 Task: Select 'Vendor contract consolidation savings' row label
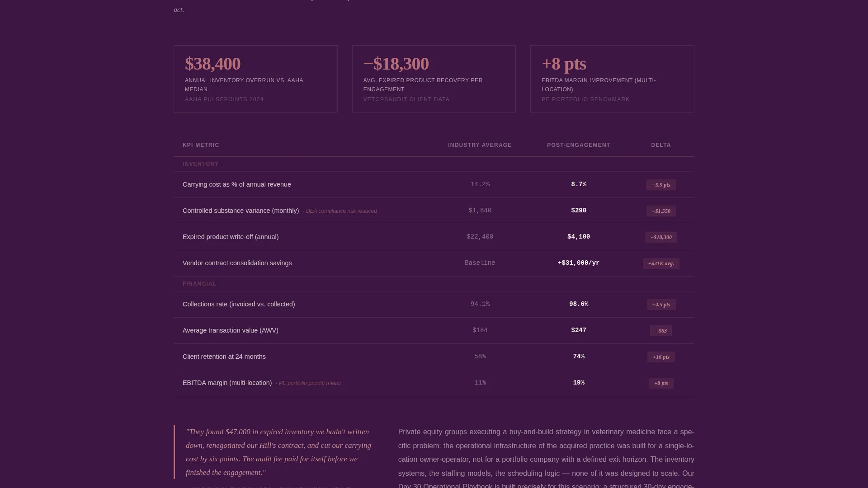pos(237,263)
